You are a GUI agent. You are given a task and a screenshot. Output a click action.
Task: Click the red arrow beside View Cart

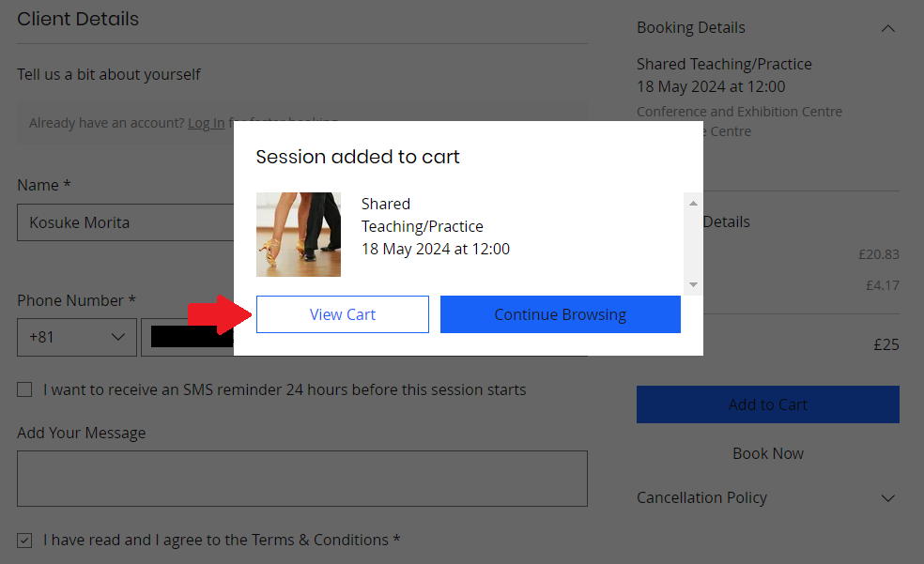coord(220,314)
